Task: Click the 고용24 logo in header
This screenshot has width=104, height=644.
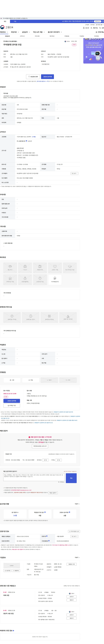Action: pos(7,27)
